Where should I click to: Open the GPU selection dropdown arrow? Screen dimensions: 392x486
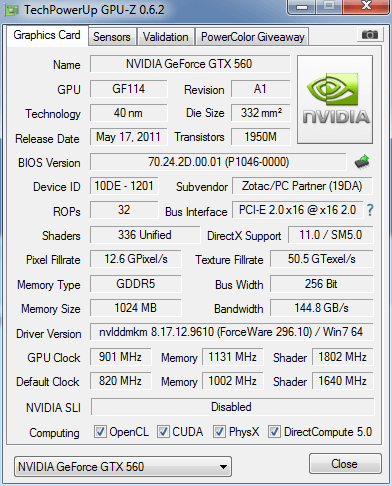tap(224, 467)
